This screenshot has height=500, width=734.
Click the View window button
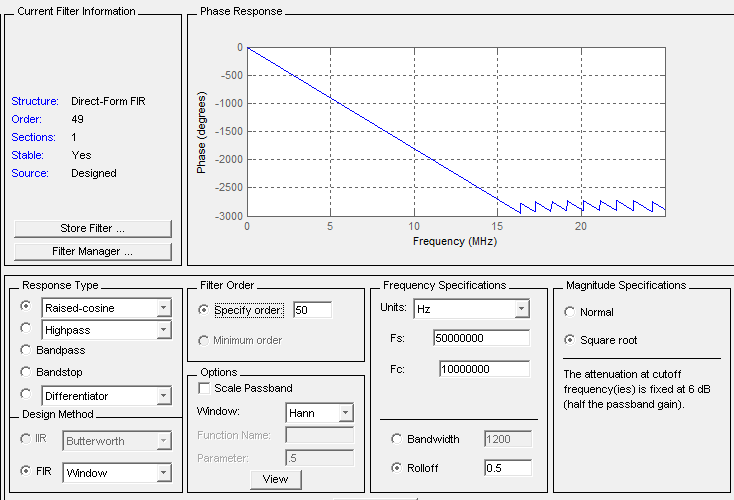tap(275, 479)
